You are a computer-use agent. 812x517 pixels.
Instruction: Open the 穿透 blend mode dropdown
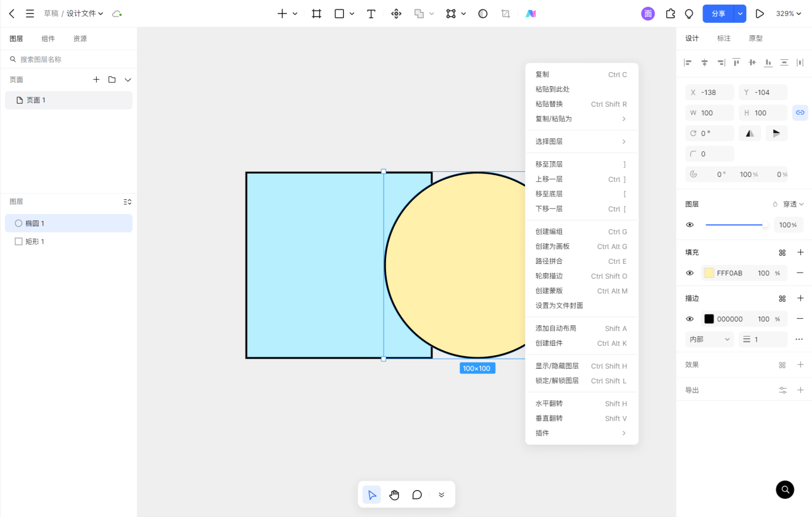coord(793,204)
